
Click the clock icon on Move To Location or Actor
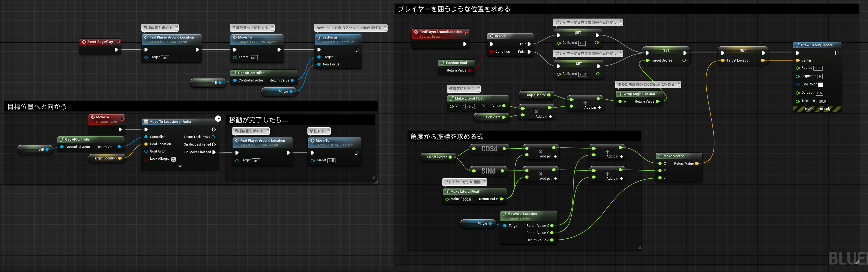218,119
